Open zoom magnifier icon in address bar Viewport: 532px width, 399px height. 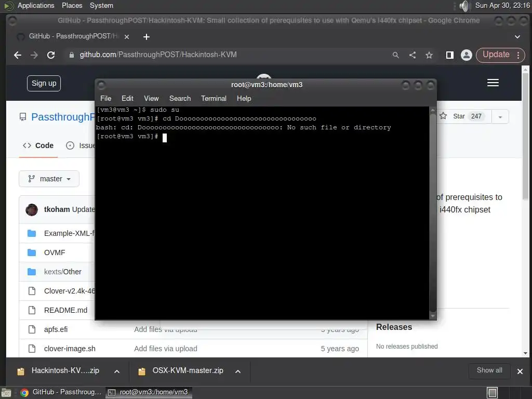[395, 55]
